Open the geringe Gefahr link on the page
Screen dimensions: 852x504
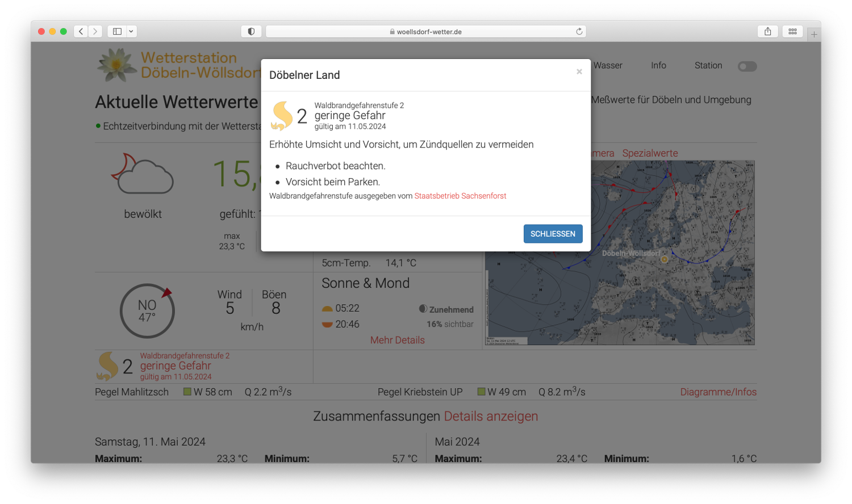(x=176, y=366)
